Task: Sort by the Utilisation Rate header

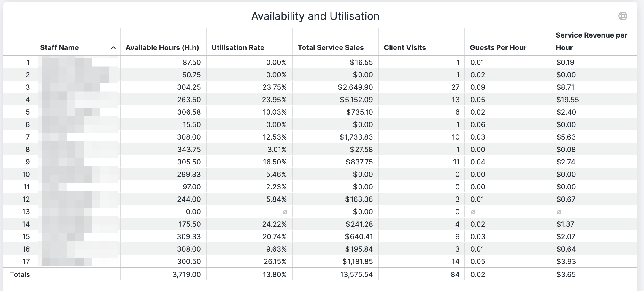Action: [x=238, y=48]
